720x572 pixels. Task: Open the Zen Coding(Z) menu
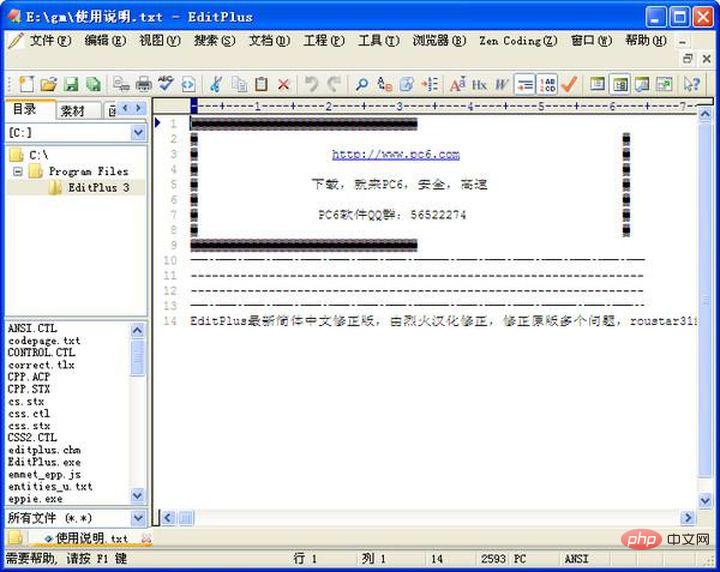(518, 41)
